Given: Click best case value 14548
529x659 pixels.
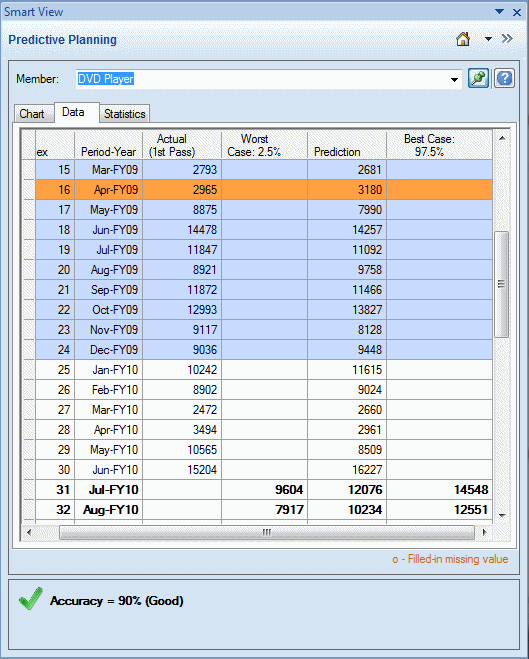Looking at the screenshot, I should 439,490.
